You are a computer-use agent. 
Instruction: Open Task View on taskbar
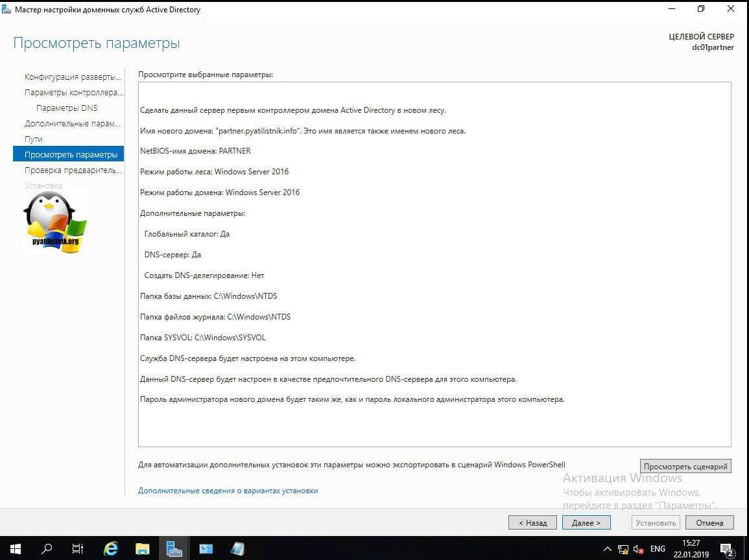[77, 549]
